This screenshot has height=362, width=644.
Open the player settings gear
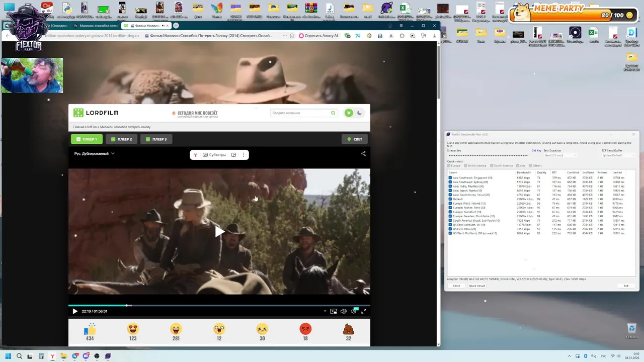tap(354, 311)
